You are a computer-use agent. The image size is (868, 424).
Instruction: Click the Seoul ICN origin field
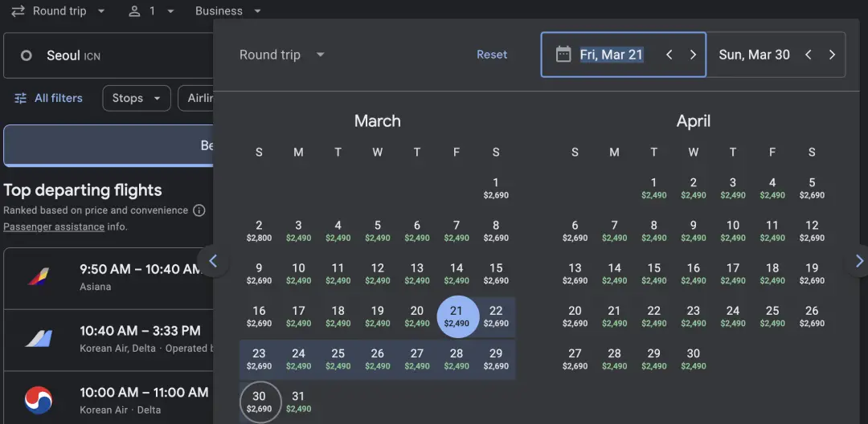coord(108,56)
